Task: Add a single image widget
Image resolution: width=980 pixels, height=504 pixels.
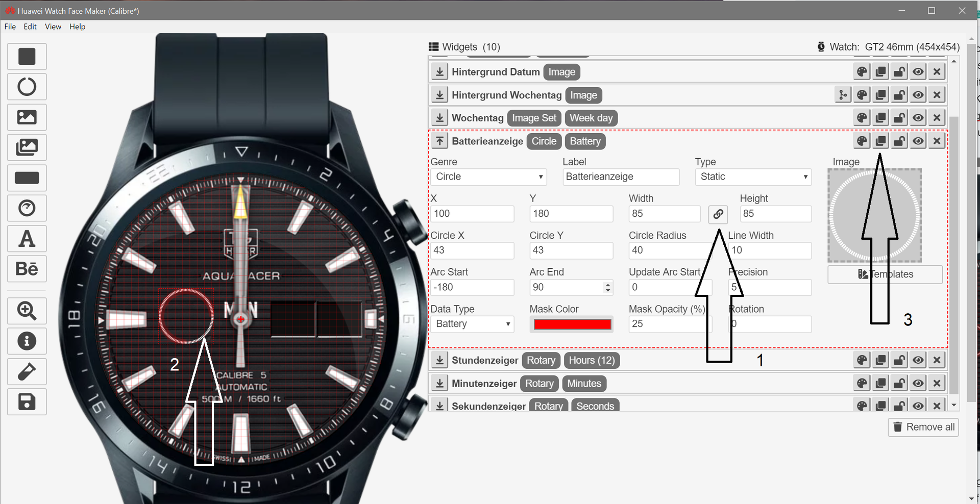Action: pos(27,117)
